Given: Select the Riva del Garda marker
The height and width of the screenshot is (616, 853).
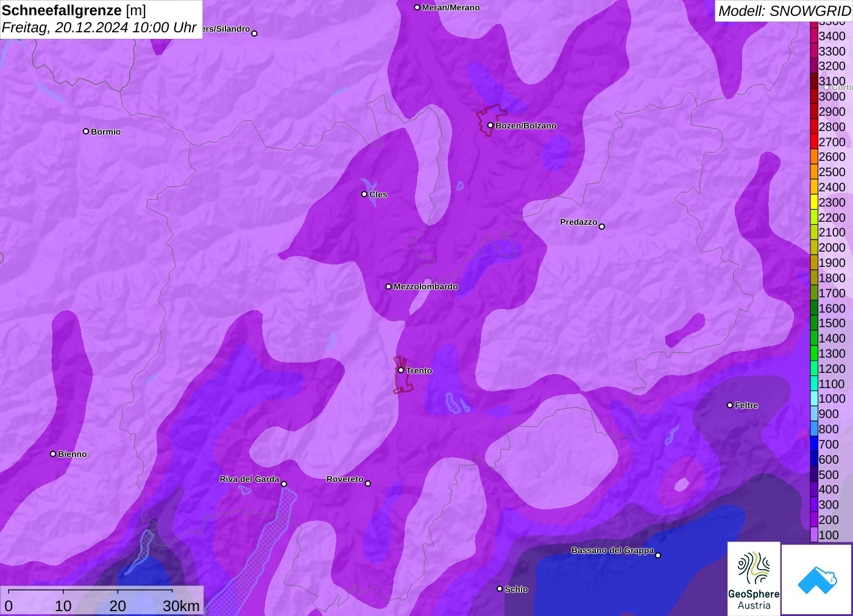Looking at the screenshot, I should (x=284, y=484).
